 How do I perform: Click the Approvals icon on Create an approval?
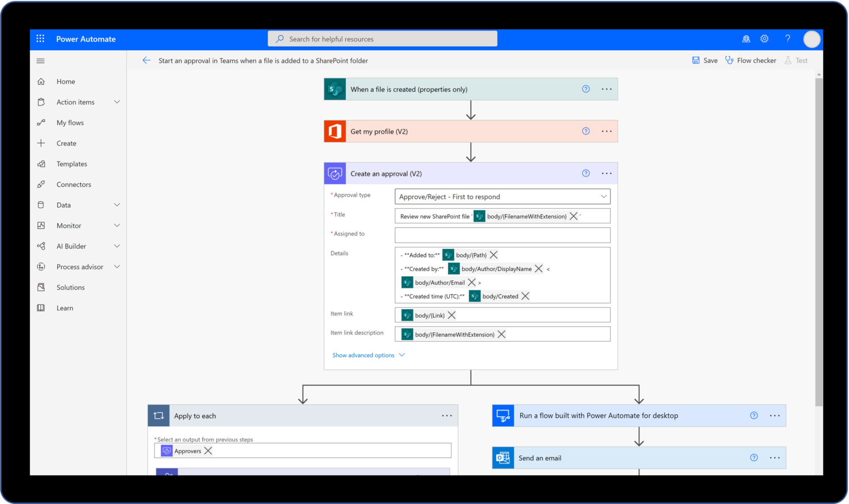coord(335,173)
